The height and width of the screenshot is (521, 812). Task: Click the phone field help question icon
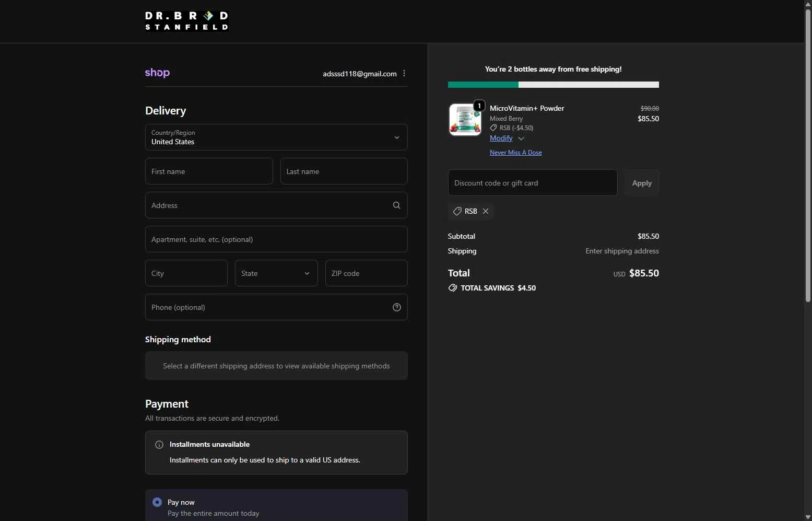pyautogui.click(x=397, y=307)
